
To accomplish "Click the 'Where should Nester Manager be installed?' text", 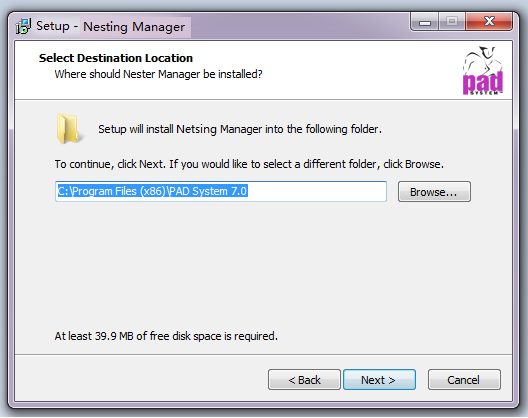I will click(x=158, y=74).
